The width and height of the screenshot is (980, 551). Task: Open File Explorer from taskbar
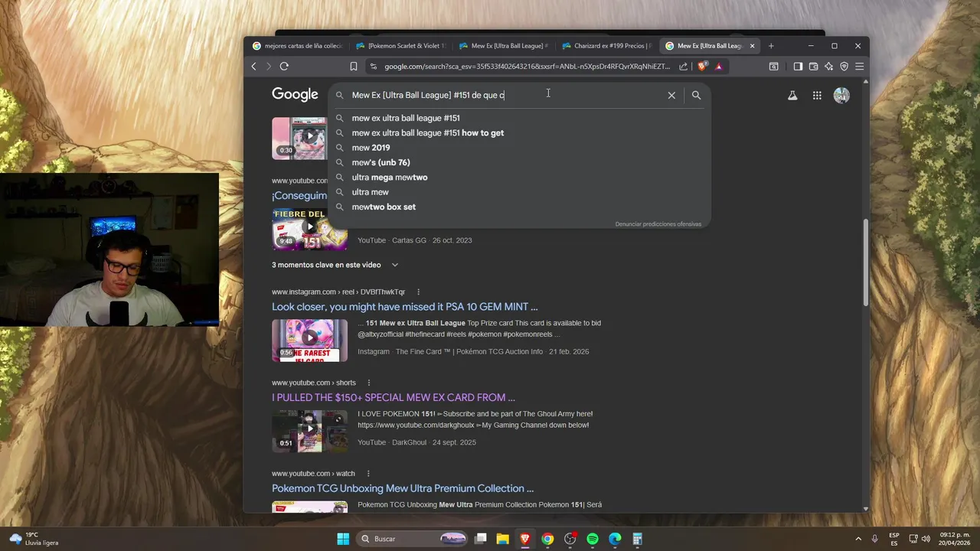[x=502, y=539]
